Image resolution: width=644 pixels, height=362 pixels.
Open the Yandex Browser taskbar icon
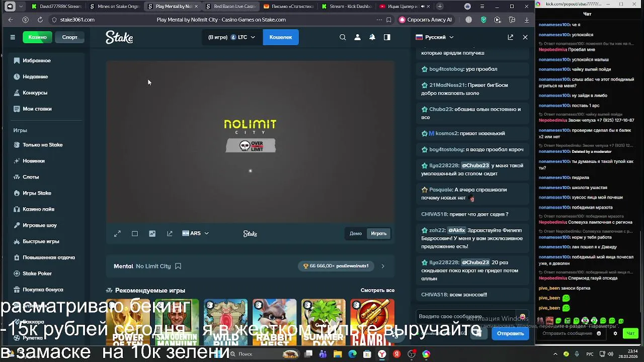pyautogui.click(x=382, y=354)
